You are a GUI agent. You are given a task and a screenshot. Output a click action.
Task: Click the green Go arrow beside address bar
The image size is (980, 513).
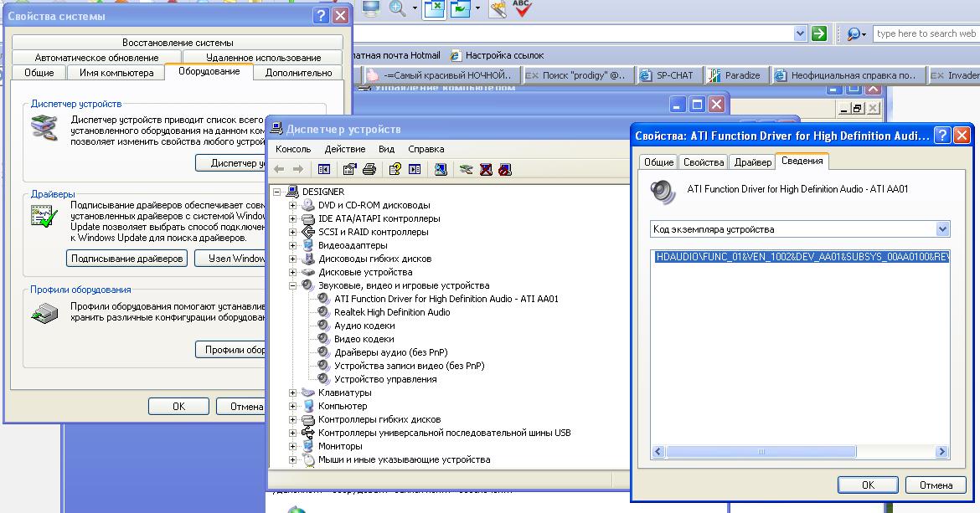pyautogui.click(x=819, y=33)
